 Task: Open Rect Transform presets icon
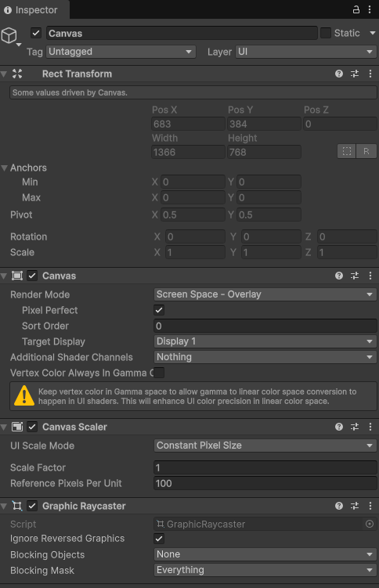click(x=355, y=74)
